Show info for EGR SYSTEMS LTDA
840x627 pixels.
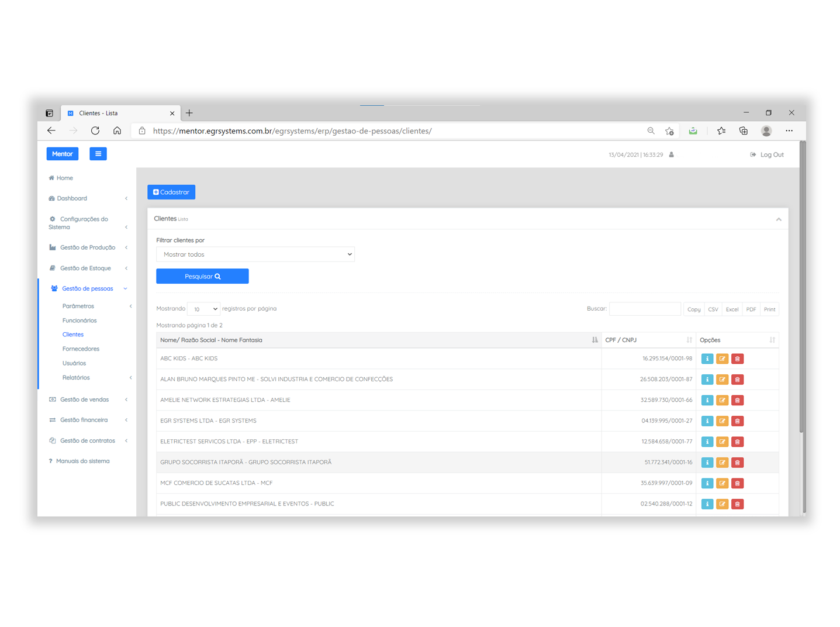[x=707, y=421]
